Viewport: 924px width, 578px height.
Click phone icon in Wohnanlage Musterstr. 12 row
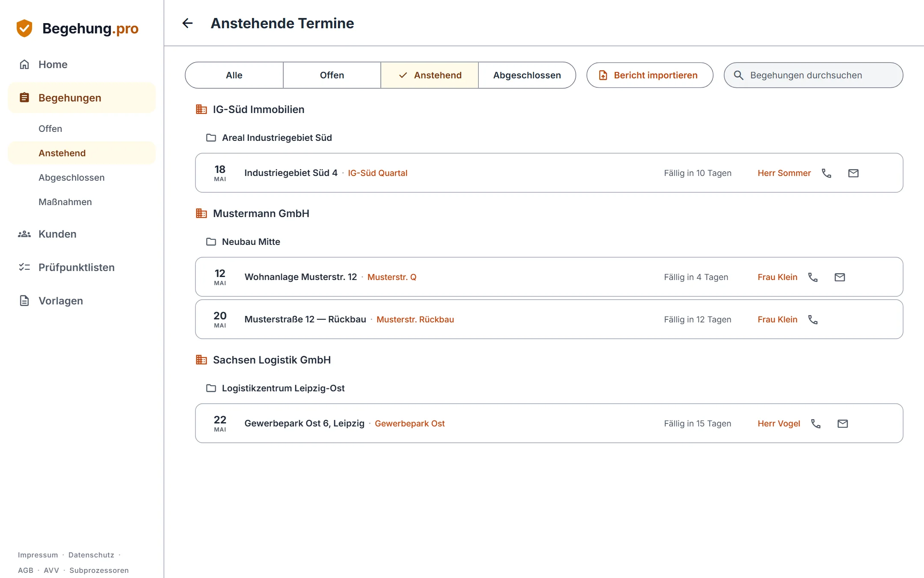coord(813,277)
